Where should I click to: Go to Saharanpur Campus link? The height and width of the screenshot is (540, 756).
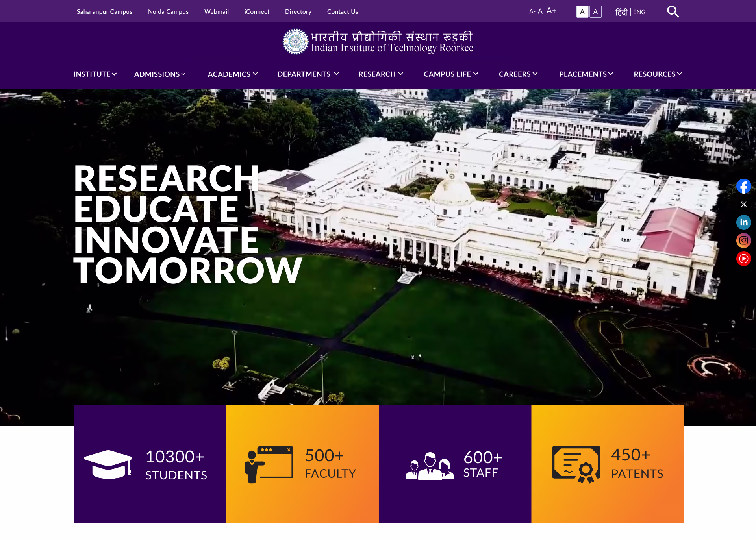click(x=104, y=11)
